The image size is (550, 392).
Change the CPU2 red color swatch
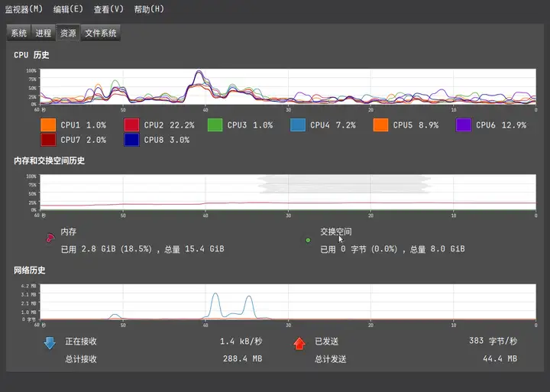coord(131,125)
